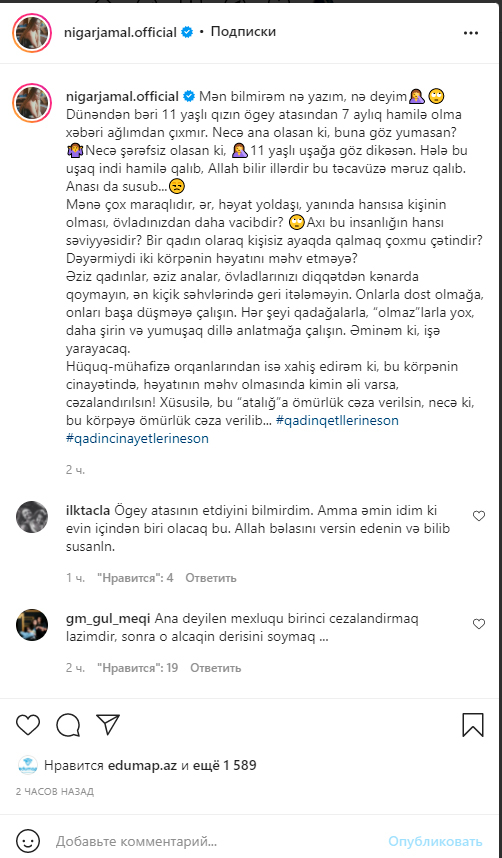Viewport: 502px width, 858px height.
Task: Reply to gm_gul_meqi's comment via Ответить
Action: point(216,668)
